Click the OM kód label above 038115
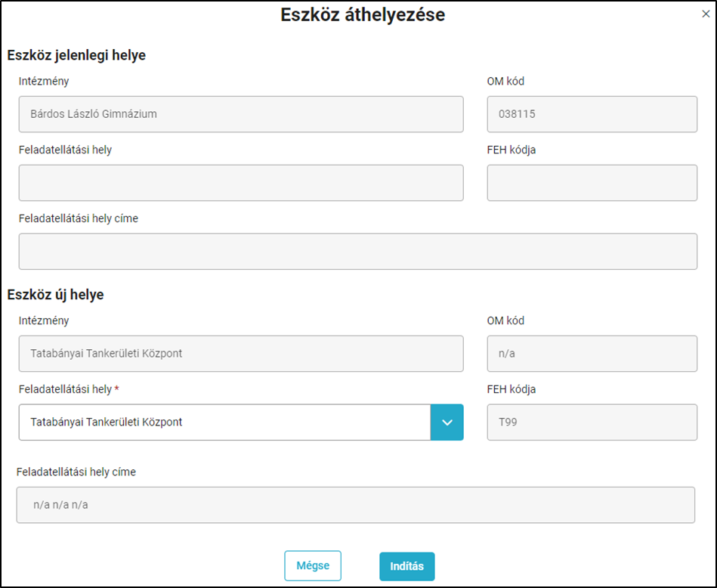717x588 pixels. pyautogui.click(x=505, y=81)
